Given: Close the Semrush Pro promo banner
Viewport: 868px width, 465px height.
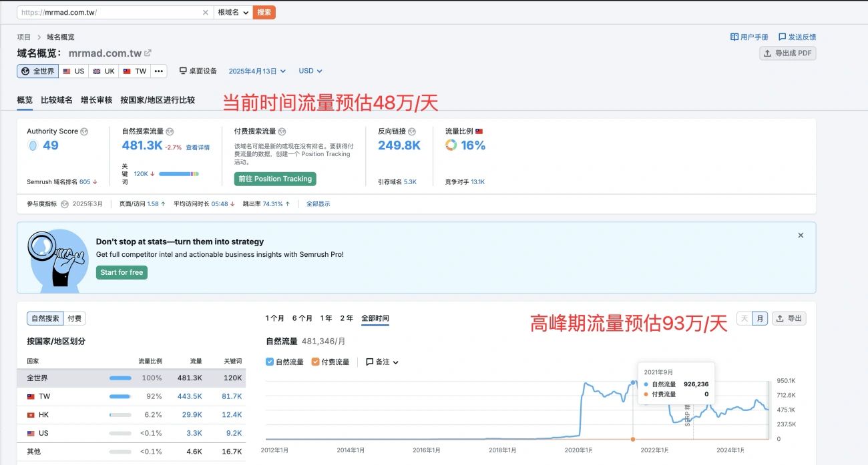Looking at the screenshot, I should [x=801, y=236].
